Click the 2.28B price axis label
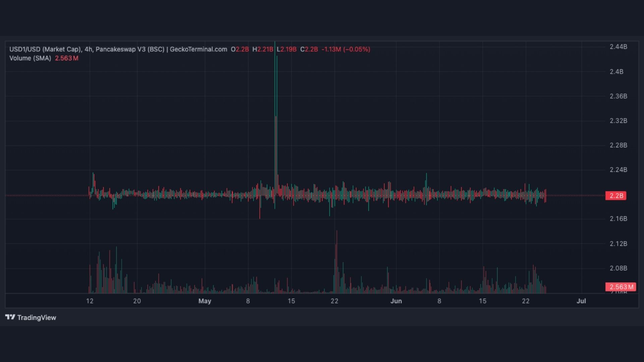 pyautogui.click(x=618, y=145)
